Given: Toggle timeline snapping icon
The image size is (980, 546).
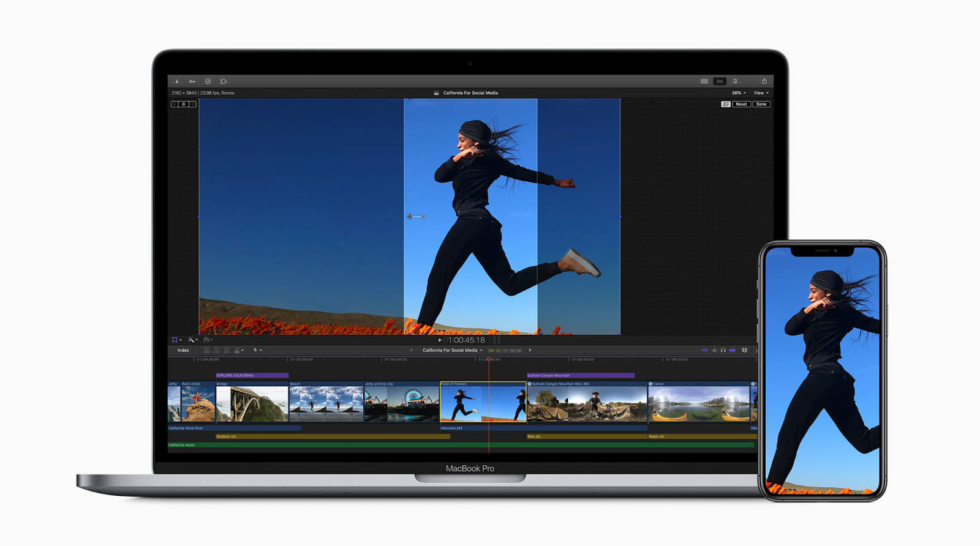Looking at the screenshot, I should [x=733, y=351].
